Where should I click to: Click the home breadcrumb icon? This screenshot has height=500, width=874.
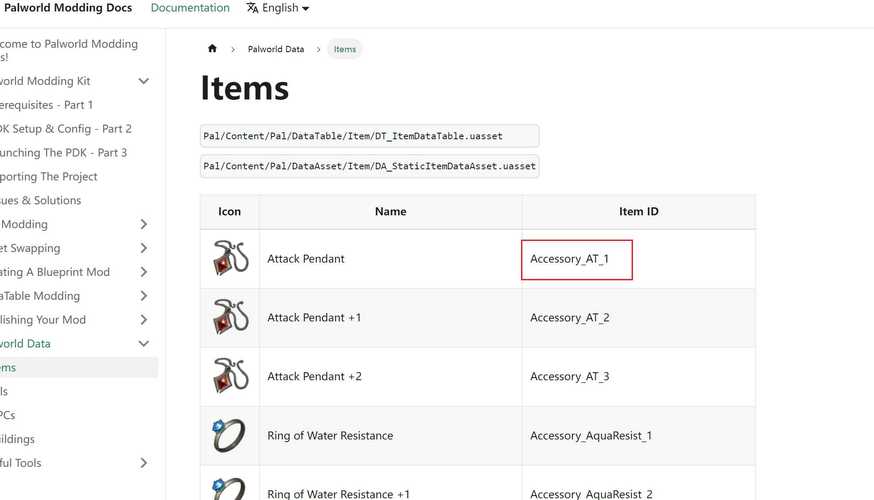[x=212, y=49]
